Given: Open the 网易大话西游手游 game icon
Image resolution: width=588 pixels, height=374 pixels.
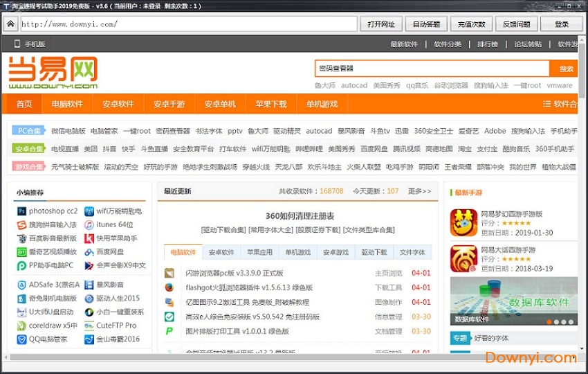Looking at the screenshot, I should [463, 258].
